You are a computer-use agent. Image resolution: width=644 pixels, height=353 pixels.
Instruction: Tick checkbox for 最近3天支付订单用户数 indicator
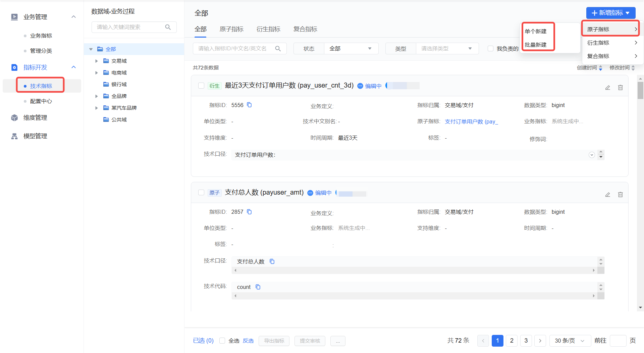coord(201,86)
